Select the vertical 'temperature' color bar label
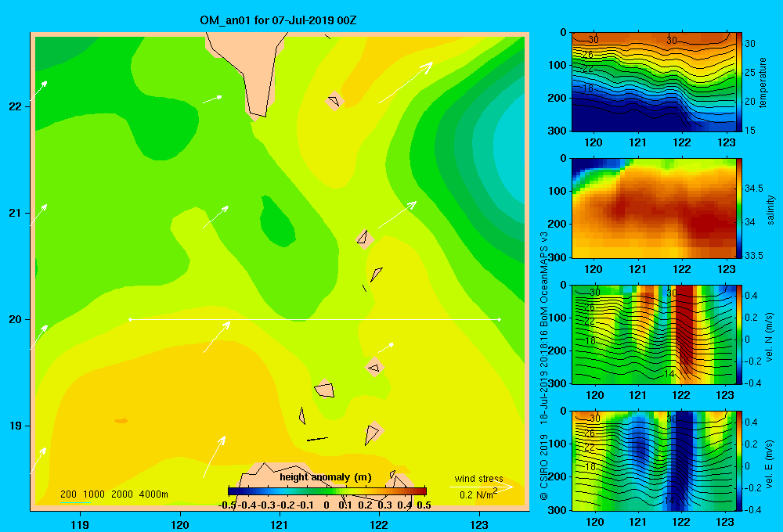Screen dimensions: 783x532 [x=763, y=82]
